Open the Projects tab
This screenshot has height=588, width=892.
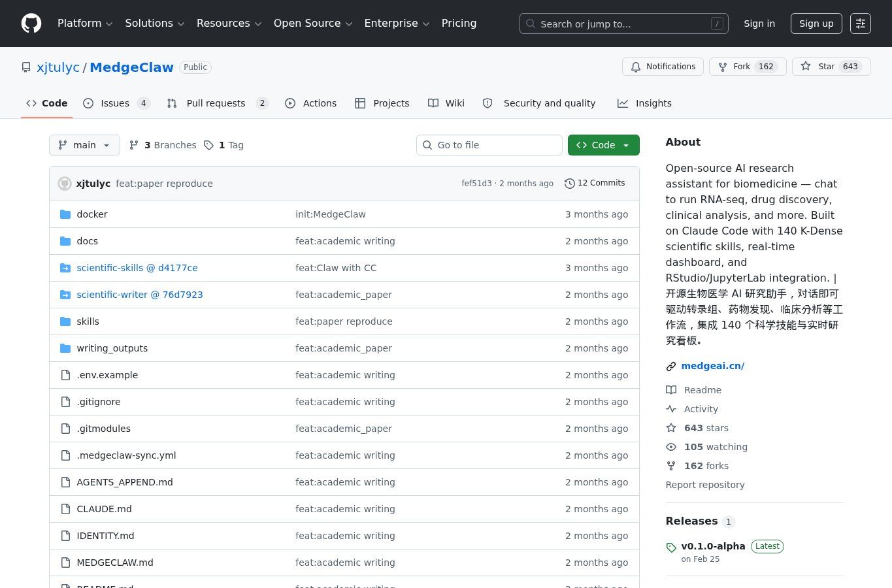point(382,103)
